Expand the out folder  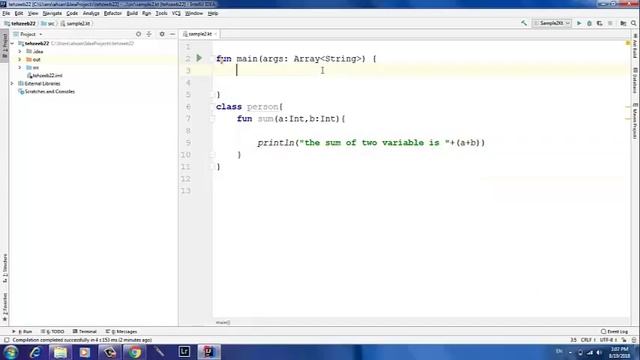point(20,59)
